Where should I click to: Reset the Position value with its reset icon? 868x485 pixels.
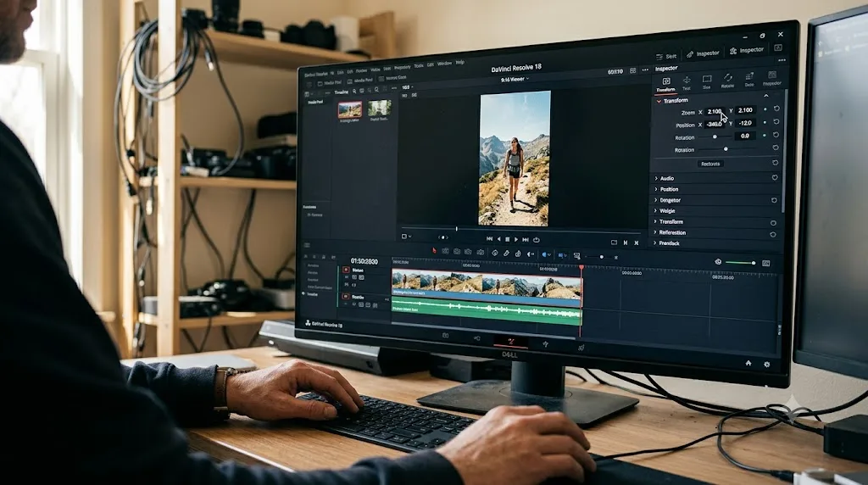(776, 122)
